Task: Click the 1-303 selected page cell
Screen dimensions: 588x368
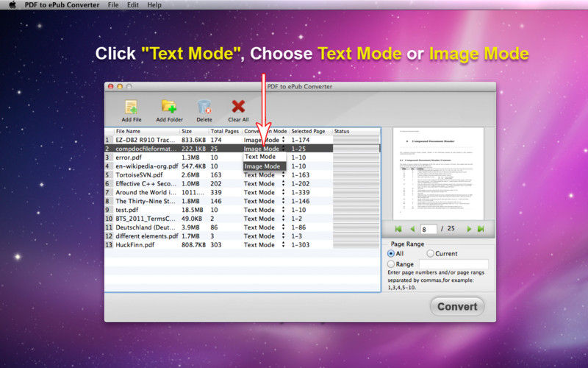Action: coord(301,244)
